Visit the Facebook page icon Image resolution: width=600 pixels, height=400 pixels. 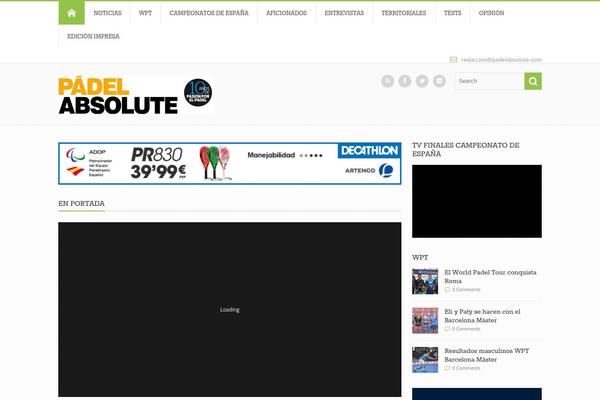pyautogui.click(x=404, y=81)
